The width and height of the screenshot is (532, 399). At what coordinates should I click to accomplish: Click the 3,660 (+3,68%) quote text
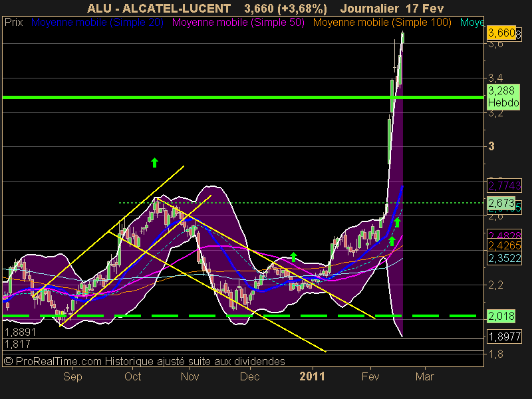click(x=285, y=9)
